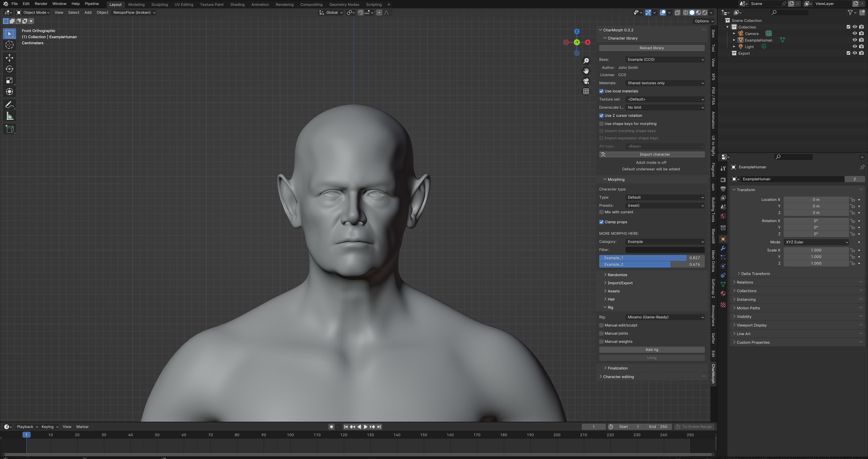Click the Scripting tab in header
Image resolution: width=868 pixels, height=459 pixels.
(x=373, y=4)
